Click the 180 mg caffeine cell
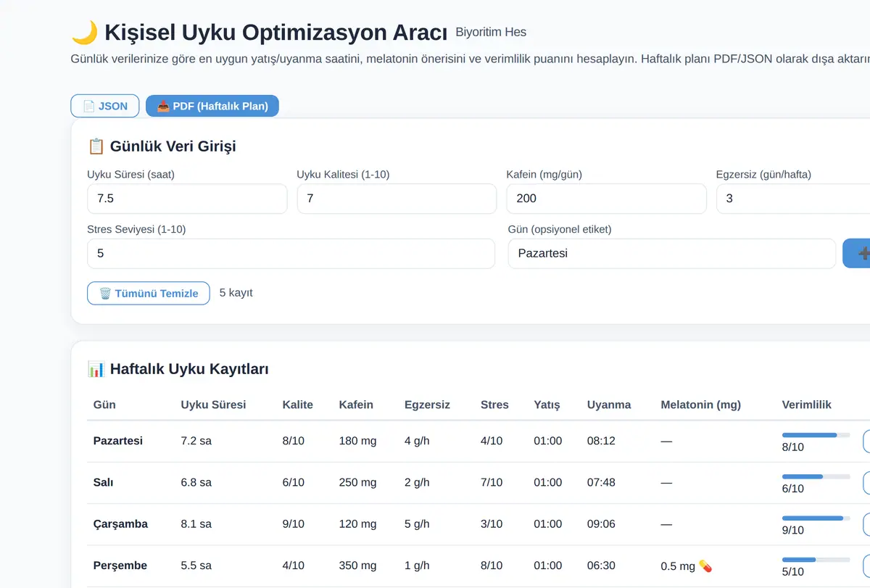 click(x=357, y=441)
